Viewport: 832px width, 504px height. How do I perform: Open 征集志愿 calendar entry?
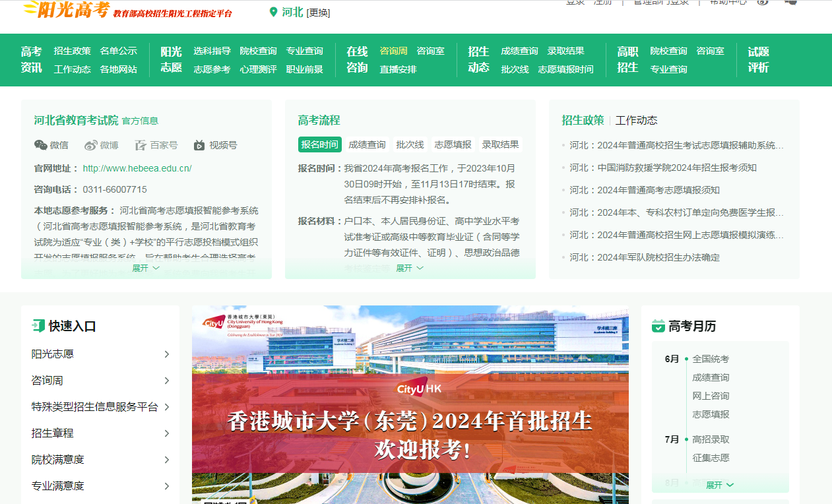(711, 458)
